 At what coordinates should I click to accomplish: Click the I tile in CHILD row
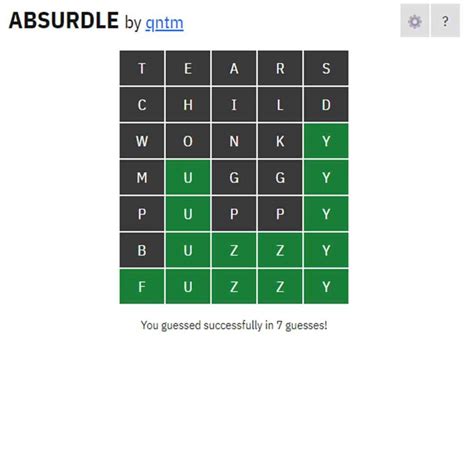[x=234, y=104]
